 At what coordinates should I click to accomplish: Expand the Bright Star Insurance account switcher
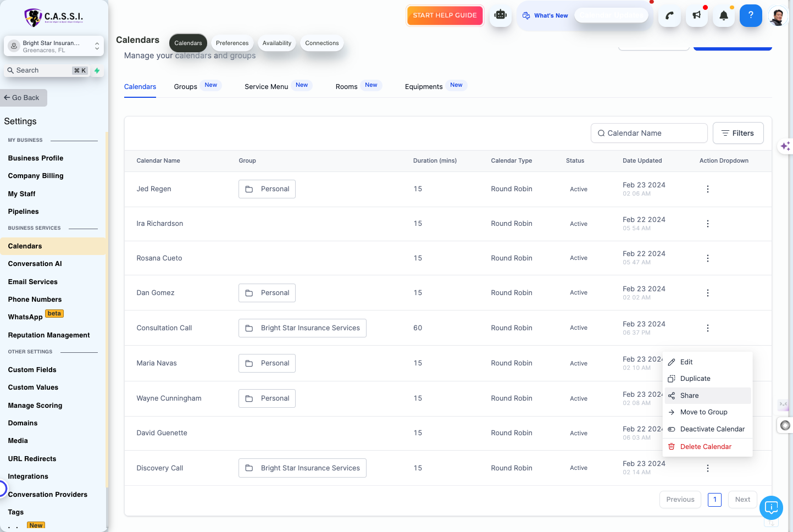(x=54, y=46)
